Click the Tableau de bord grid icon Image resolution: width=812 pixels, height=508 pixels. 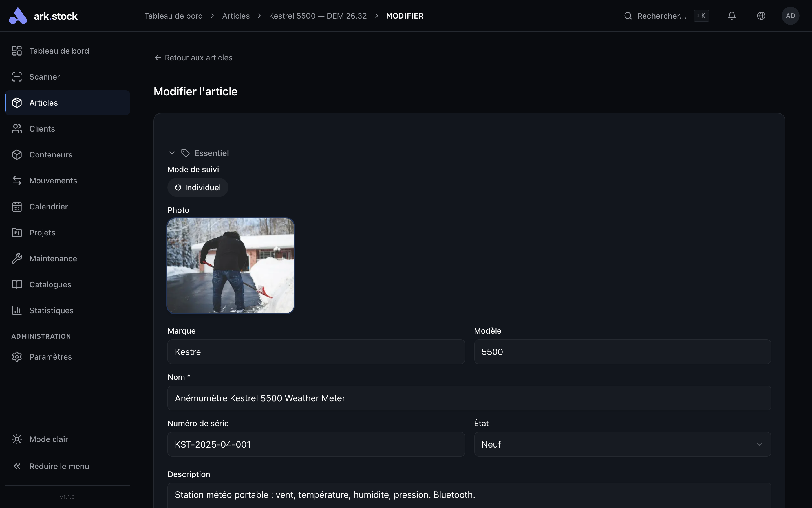17,51
